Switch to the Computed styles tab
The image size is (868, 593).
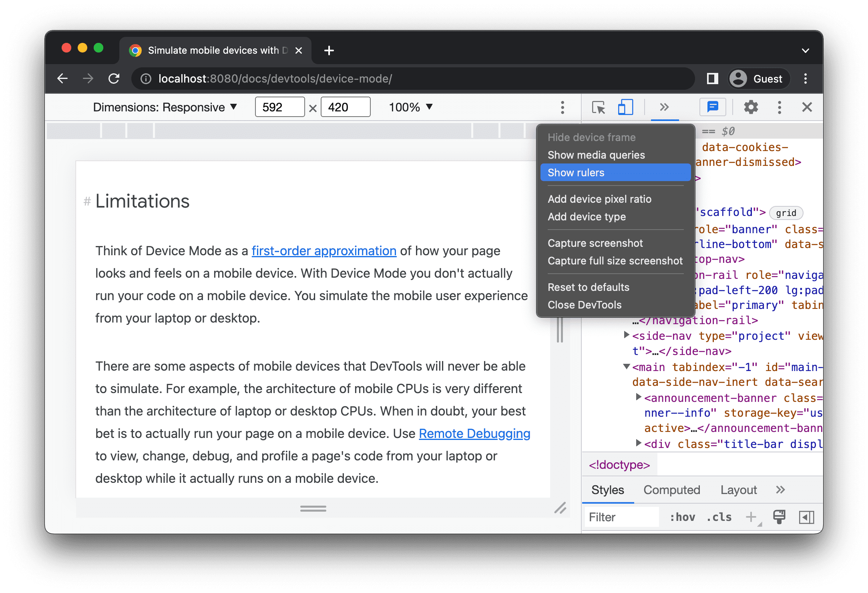pos(672,490)
